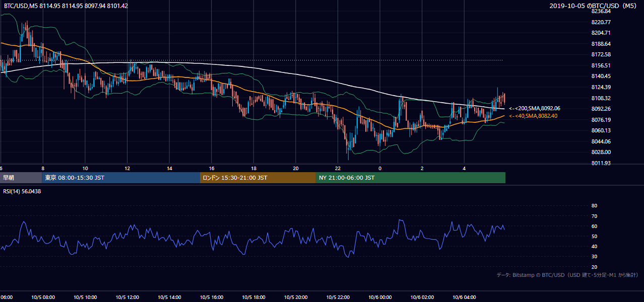Click the 8172.58 price axis value
Image resolution: width=644 pixels, height=302 pixels.
(x=601, y=54)
